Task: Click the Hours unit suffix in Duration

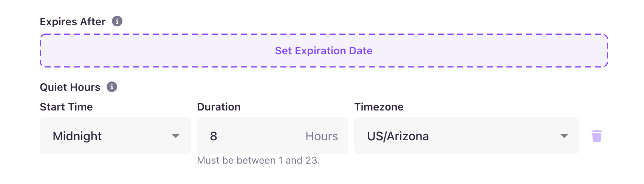Action: tap(322, 136)
